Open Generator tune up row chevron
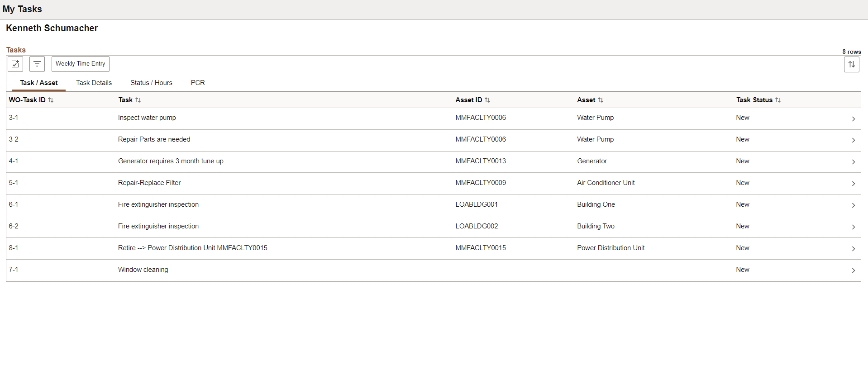This screenshot has height=370, width=868. [x=853, y=162]
